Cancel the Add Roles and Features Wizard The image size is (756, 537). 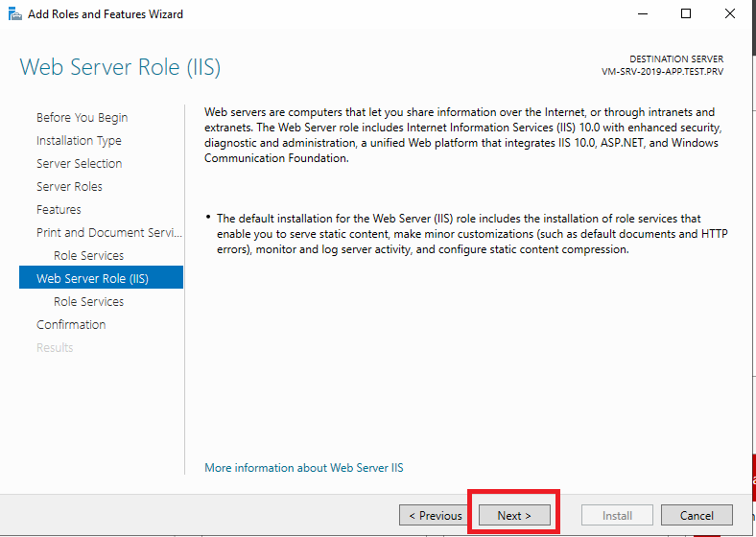click(697, 515)
